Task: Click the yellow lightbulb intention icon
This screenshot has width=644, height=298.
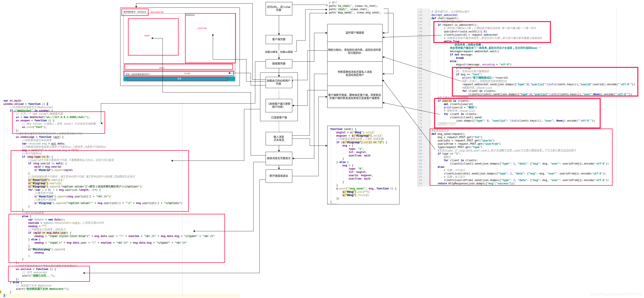Action: (x=1, y=292)
